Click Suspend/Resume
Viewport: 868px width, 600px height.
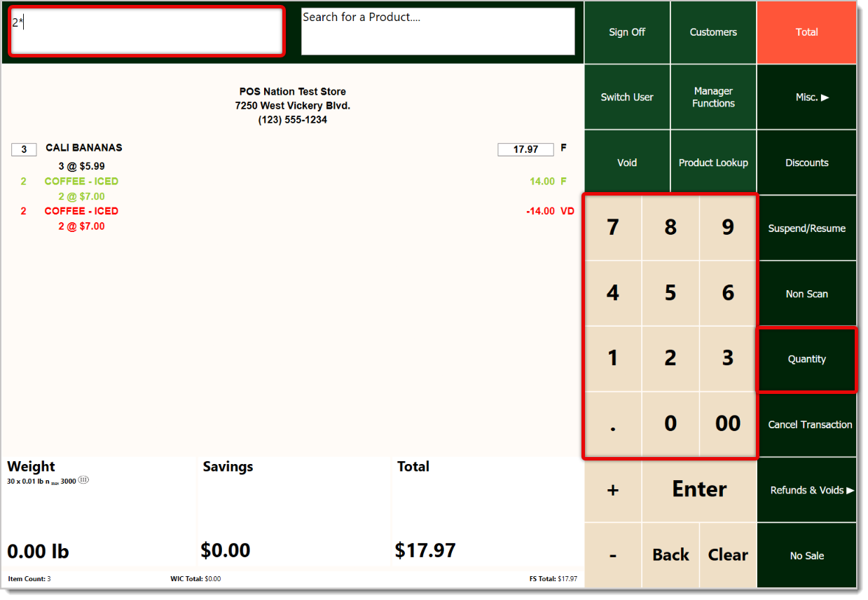(806, 229)
